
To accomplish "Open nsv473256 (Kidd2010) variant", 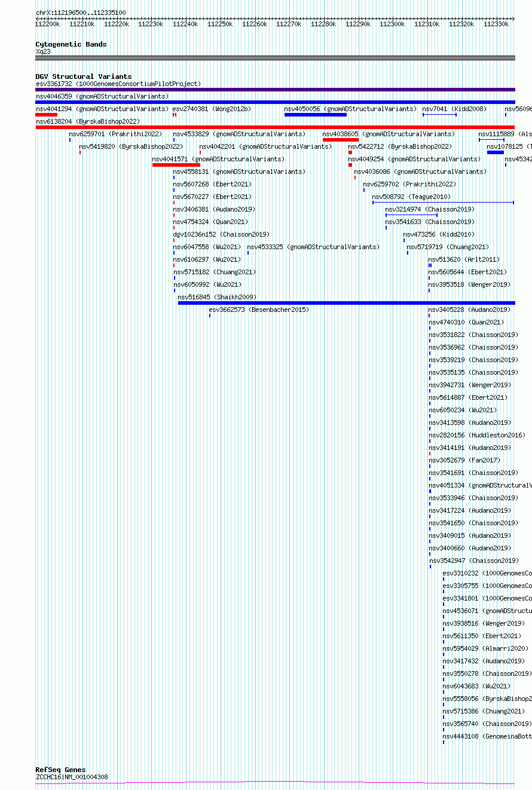I will click(x=439, y=235).
